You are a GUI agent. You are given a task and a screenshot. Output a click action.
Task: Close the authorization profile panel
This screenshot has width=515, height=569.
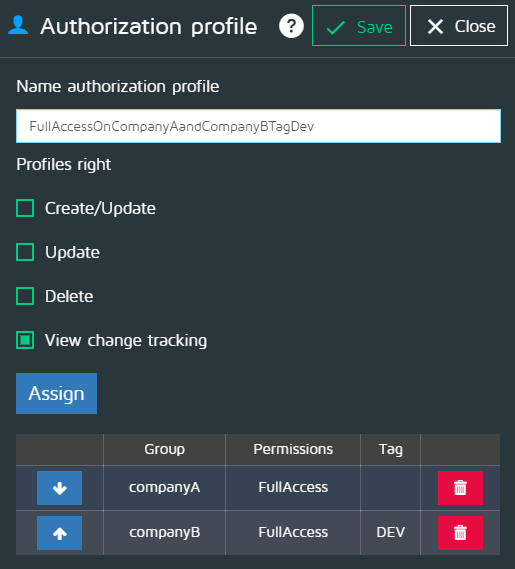point(459,26)
